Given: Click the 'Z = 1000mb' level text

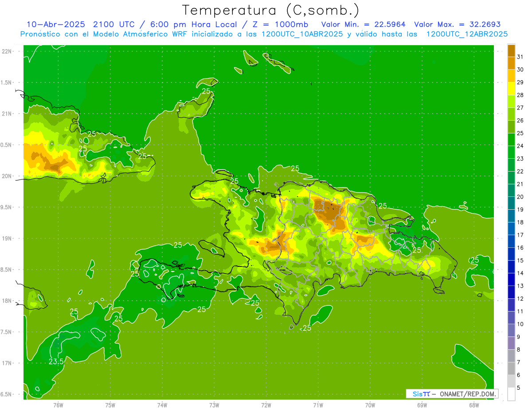Looking at the screenshot, I should pos(280,24).
